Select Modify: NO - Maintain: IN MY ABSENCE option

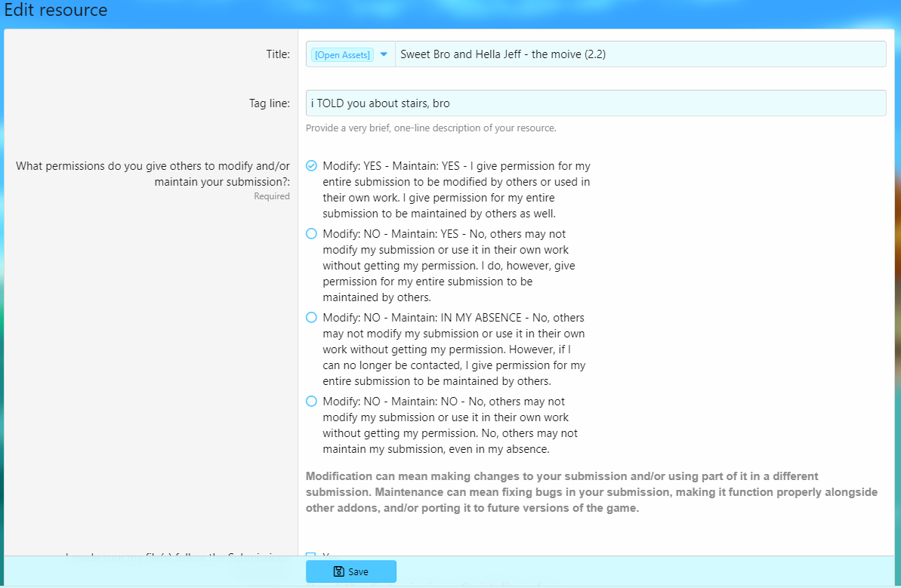click(x=311, y=318)
